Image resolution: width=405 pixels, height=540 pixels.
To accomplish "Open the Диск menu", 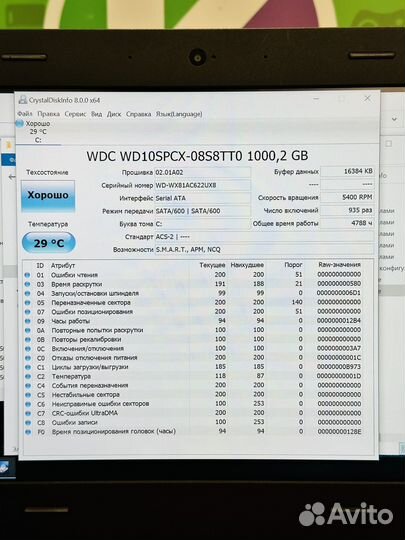I will point(114,114).
